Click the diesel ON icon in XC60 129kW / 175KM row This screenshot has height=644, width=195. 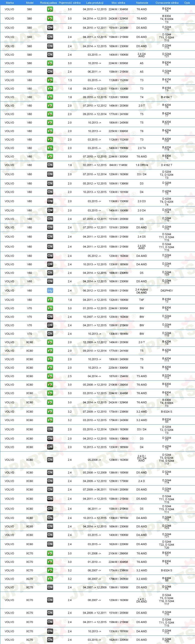point(50,481)
